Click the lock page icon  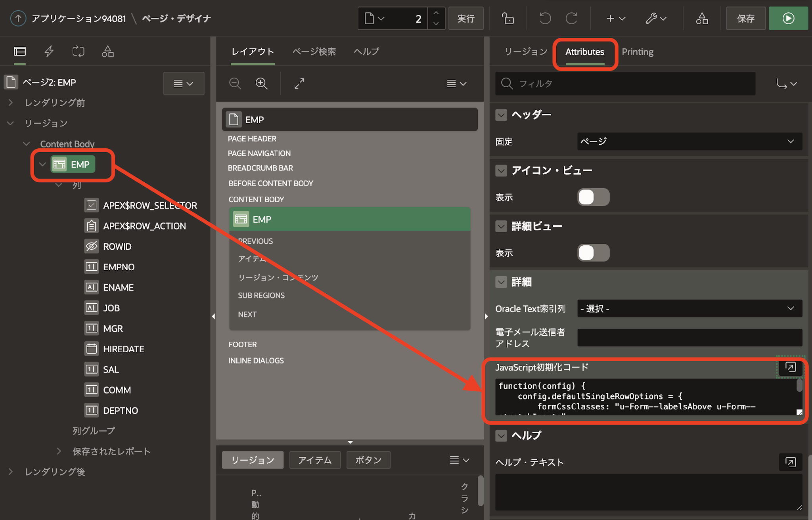coord(508,19)
